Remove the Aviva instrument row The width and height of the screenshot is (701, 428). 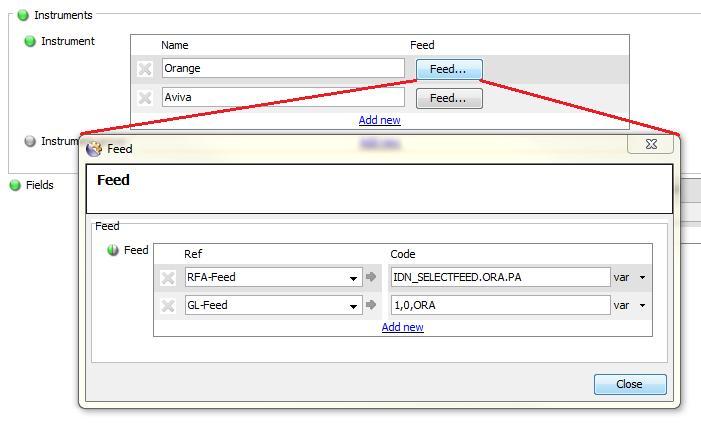(x=145, y=98)
